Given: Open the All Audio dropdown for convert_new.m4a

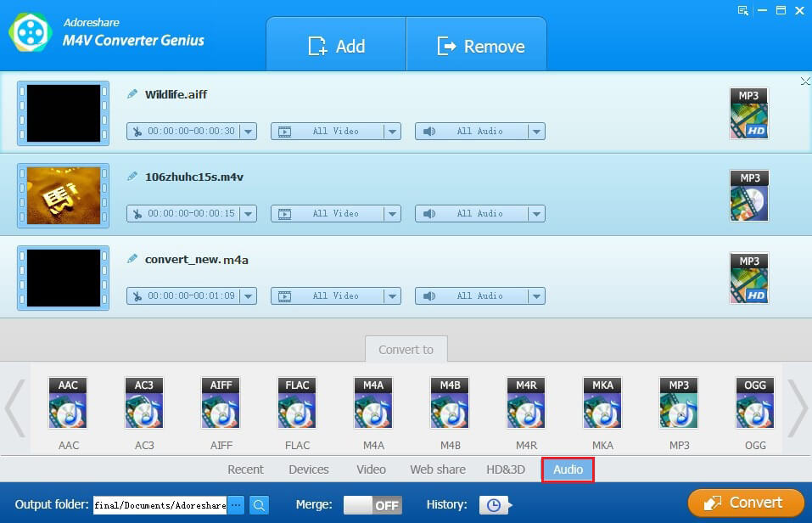Looking at the screenshot, I should coord(536,296).
